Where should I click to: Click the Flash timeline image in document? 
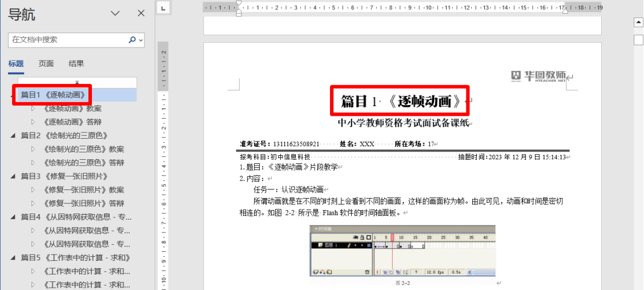402,251
